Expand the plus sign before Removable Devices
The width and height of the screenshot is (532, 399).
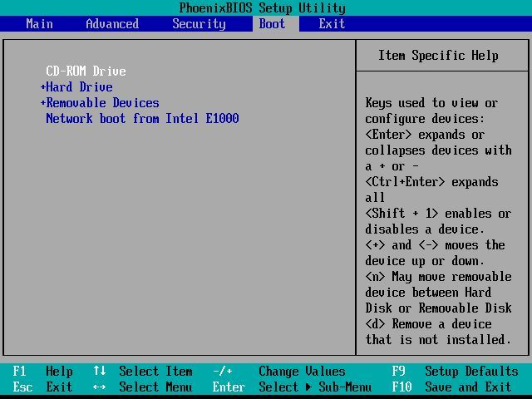click(x=42, y=103)
